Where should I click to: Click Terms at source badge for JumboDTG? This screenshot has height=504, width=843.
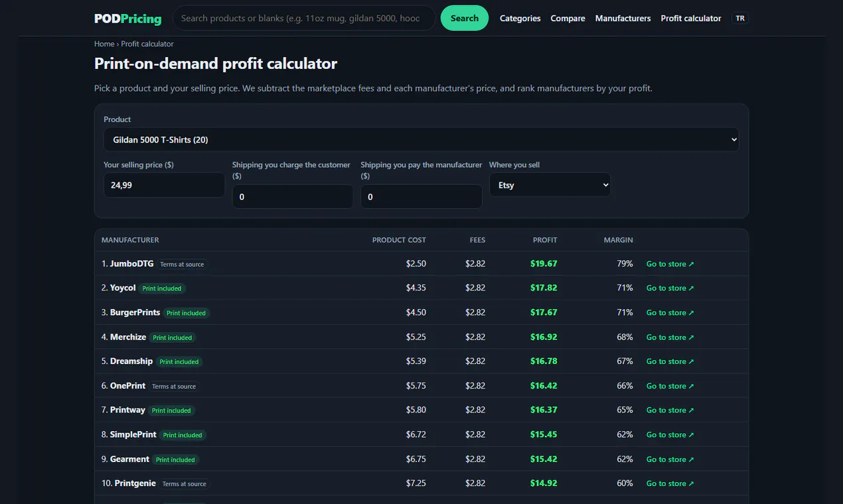coord(182,264)
